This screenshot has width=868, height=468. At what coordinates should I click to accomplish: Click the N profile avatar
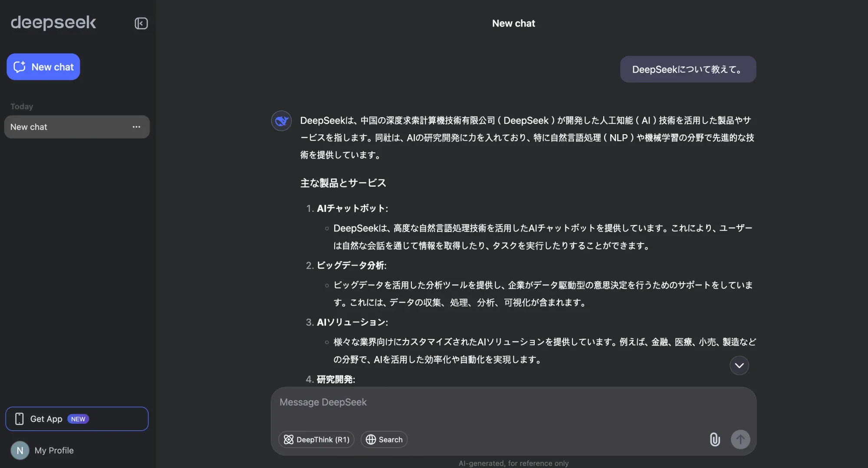tap(20, 451)
